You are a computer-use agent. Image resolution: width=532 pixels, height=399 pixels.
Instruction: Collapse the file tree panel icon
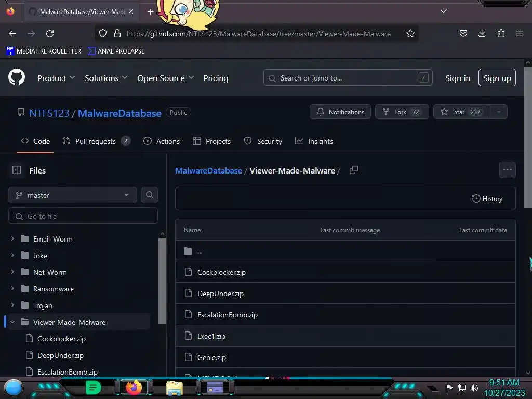(17, 170)
